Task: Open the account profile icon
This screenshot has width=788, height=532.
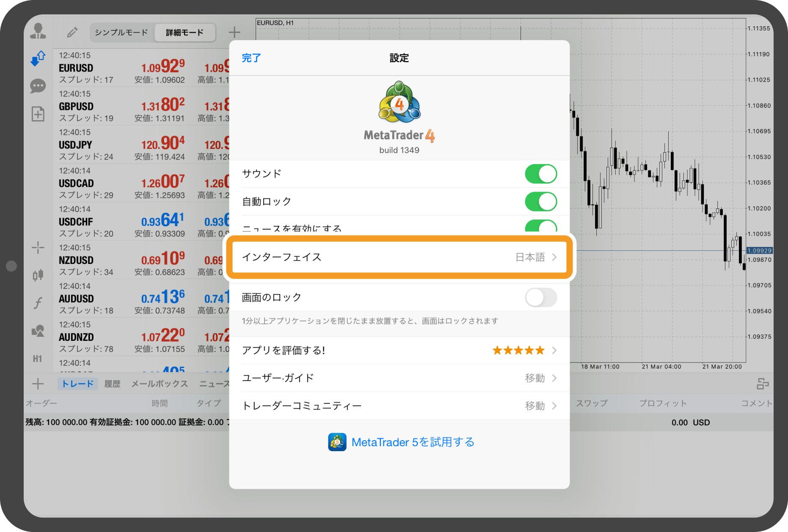Action: pyautogui.click(x=38, y=30)
